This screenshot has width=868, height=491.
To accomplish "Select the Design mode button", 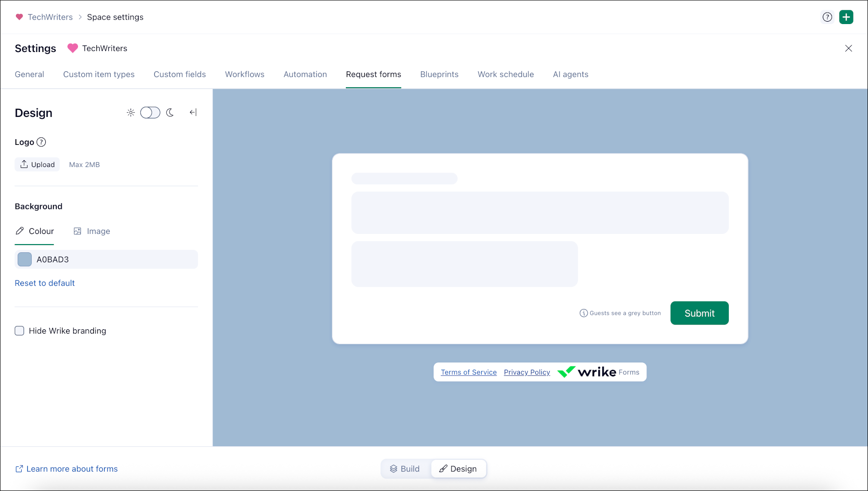I will [458, 469].
